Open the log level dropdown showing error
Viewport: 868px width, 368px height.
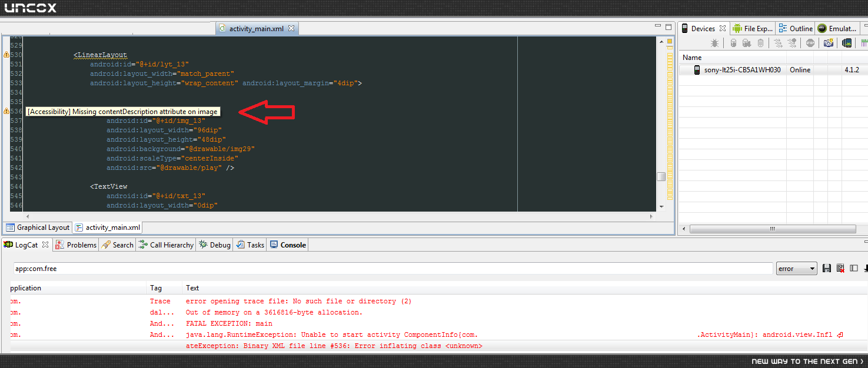click(796, 269)
